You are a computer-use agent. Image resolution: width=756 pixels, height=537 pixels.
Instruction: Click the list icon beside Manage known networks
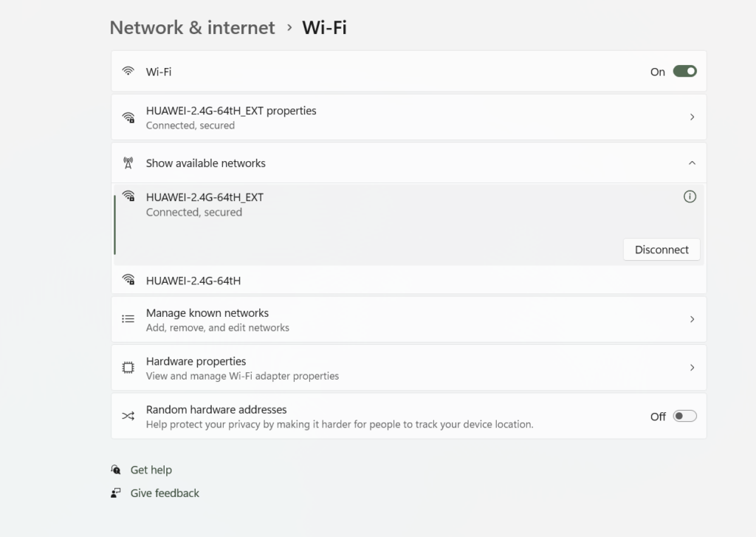[128, 319]
